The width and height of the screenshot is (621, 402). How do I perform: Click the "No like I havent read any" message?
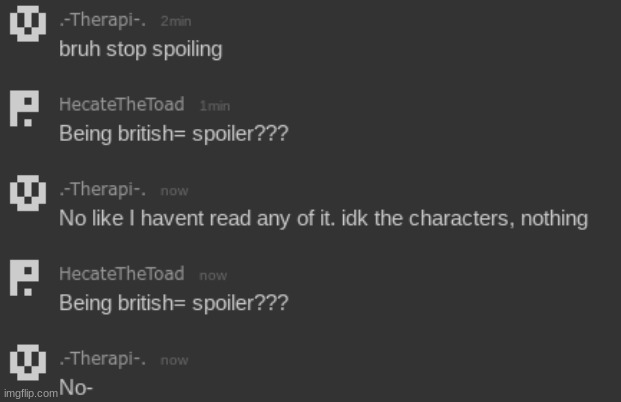tap(322, 218)
